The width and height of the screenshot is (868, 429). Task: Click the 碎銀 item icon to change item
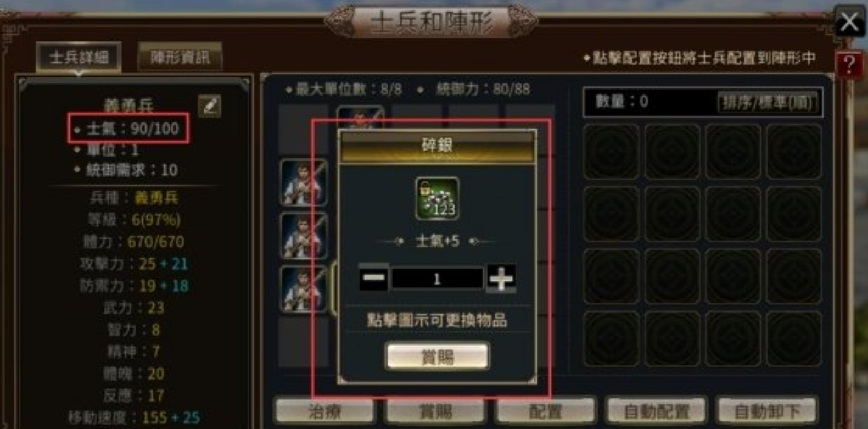pyautogui.click(x=437, y=199)
